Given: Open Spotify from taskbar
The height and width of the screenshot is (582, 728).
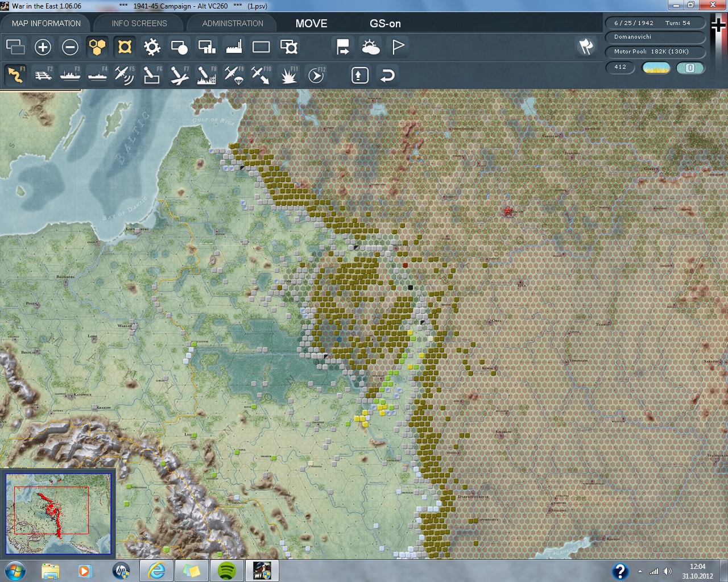Looking at the screenshot, I should 227,571.
